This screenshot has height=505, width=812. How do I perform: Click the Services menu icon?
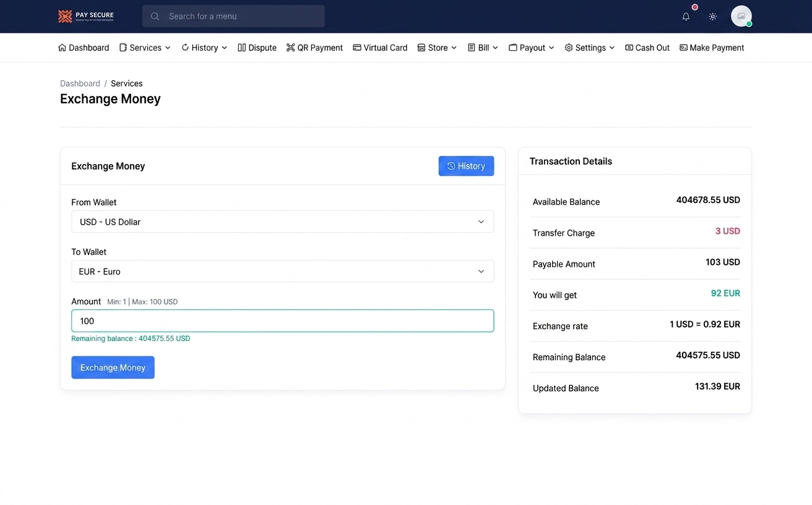coord(123,48)
